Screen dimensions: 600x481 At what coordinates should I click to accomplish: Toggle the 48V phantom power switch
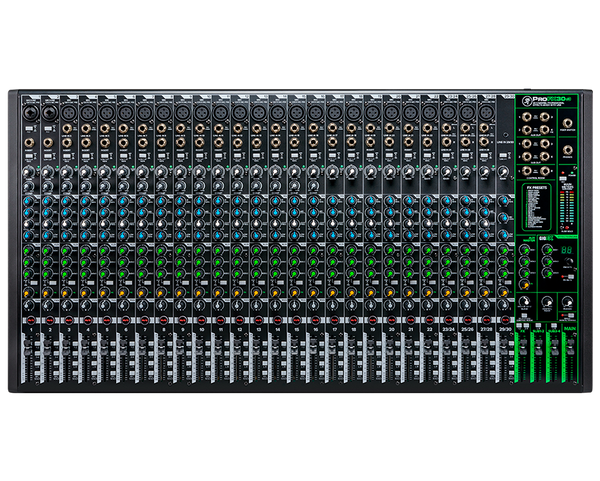562,179
